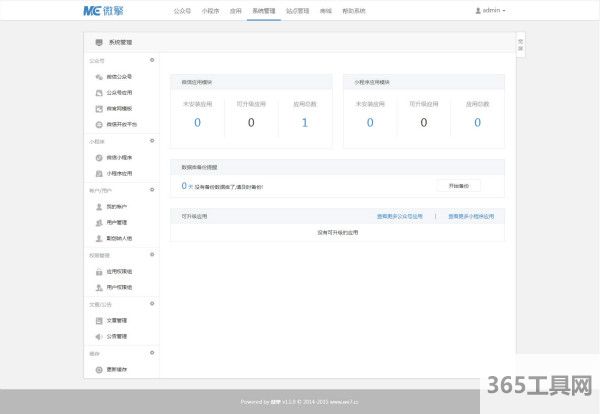
Task: Collapse the 帐户/用户 sidebar section
Action: [152, 189]
